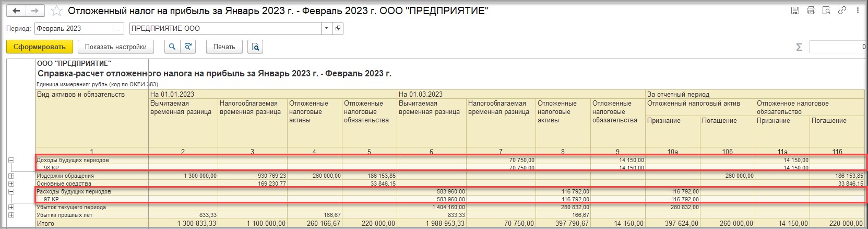868x229 pixels.
Task: Open preview icon next to Печать button
Action: pyautogui.click(x=255, y=47)
